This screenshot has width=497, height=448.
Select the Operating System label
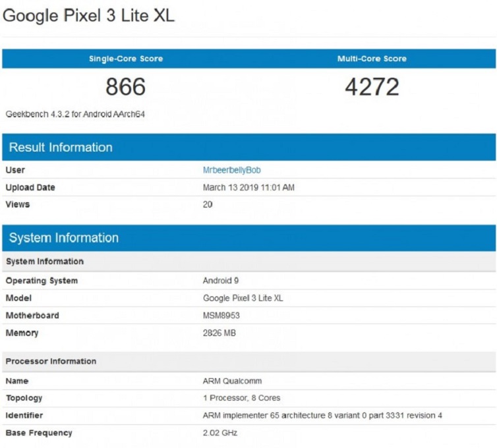[42, 281]
